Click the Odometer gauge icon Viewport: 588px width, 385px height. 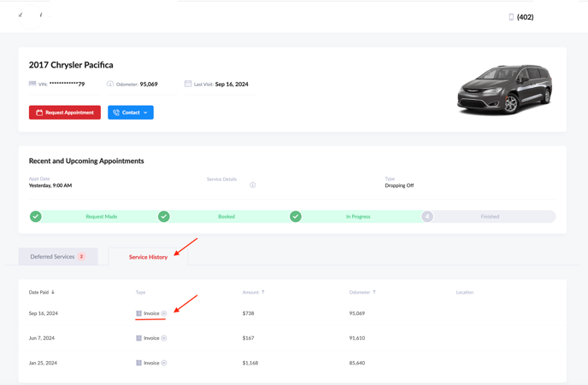(110, 84)
